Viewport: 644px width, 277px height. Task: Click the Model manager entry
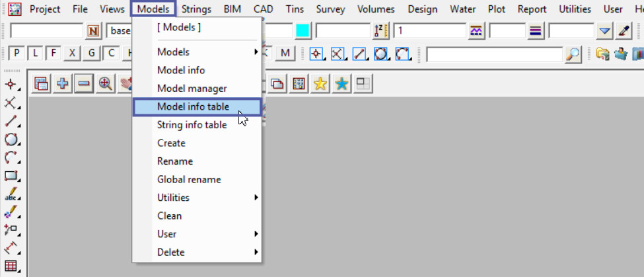click(x=192, y=89)
